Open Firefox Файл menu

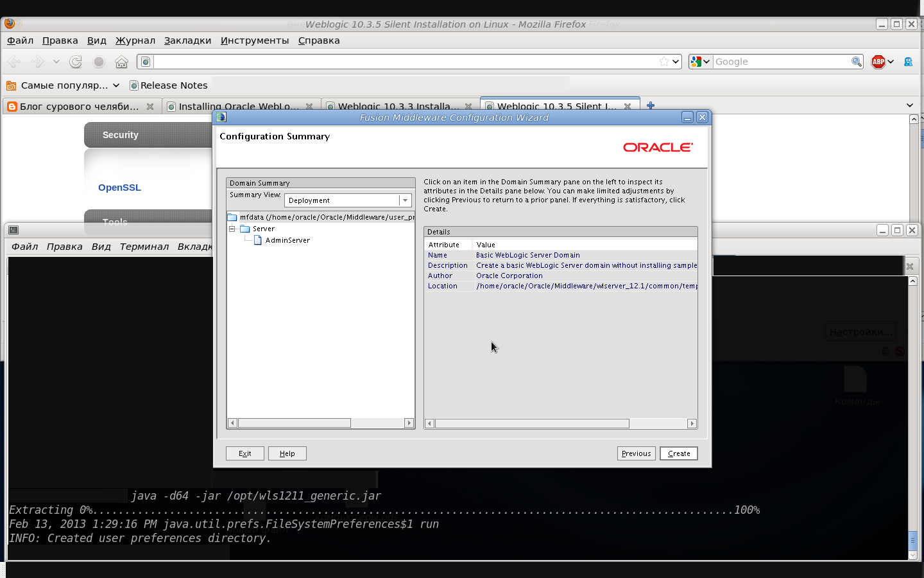(x=21, y=40)
